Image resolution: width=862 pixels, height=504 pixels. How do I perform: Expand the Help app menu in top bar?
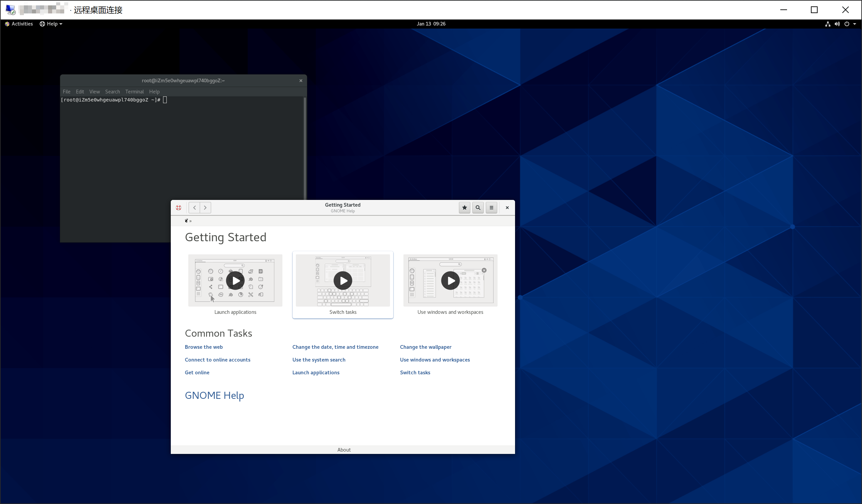tap(51, 24)
